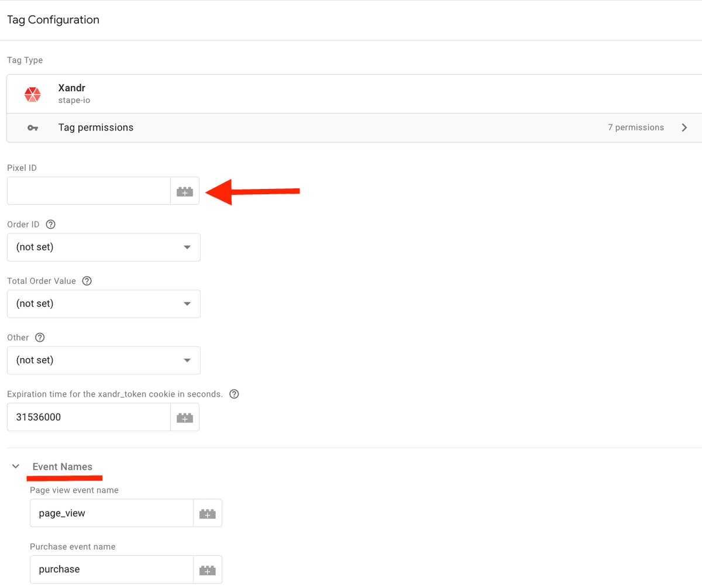This screenshot has height=588, width=702.
Task: Click the help icon next to Order ID
Action: (x=50, y=224)
